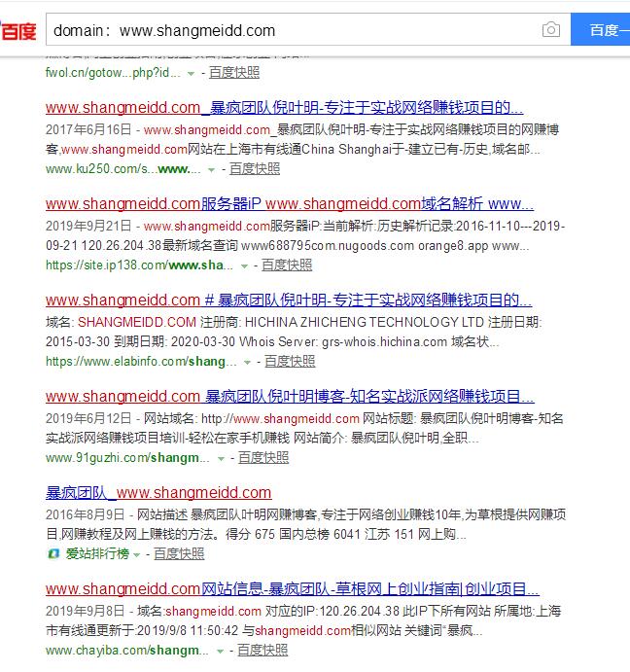Click the fwol.cn/gotow...php green URL
This screenshot has width=630, height=672.
click(113, 73)
